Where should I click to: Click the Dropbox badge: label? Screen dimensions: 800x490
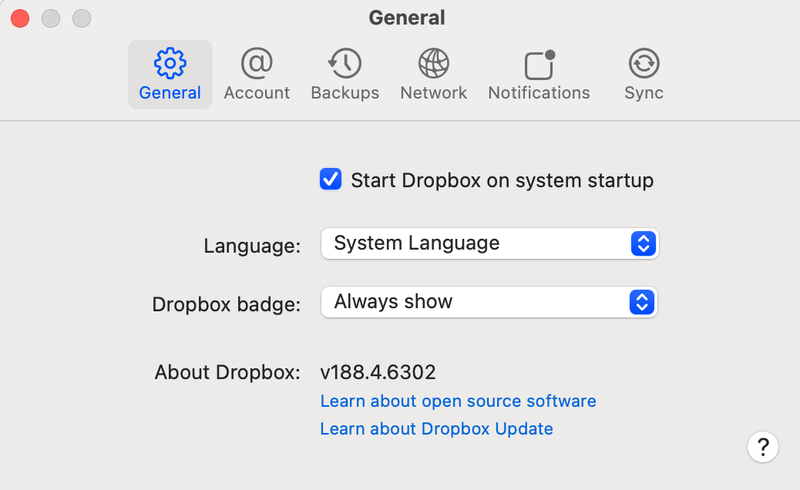tap(227, 305)
